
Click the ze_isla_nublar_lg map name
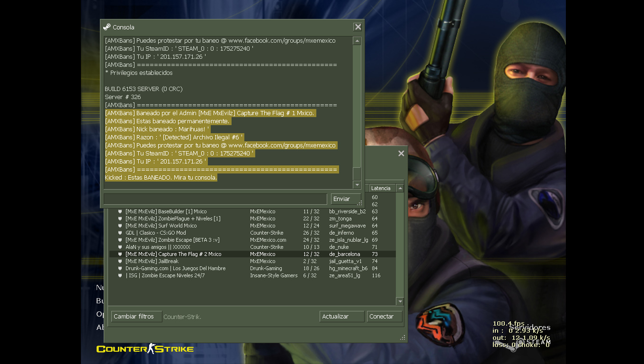point(349,240)
